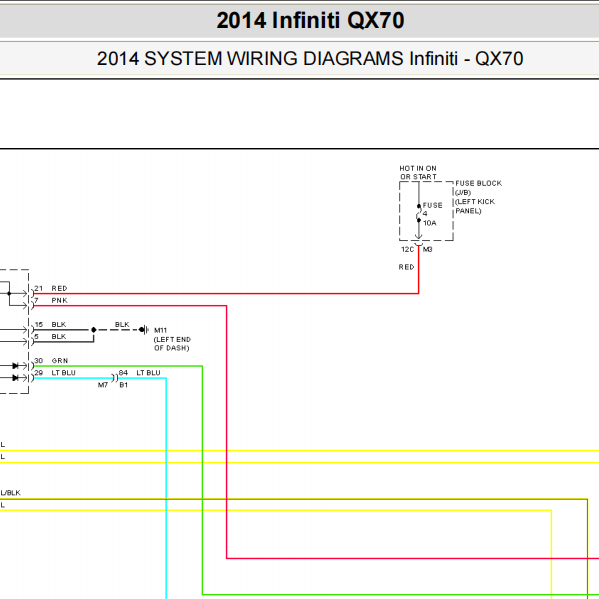Click the 'M7' connector label
Screen dimensions: 599x599
click(103, 385)
